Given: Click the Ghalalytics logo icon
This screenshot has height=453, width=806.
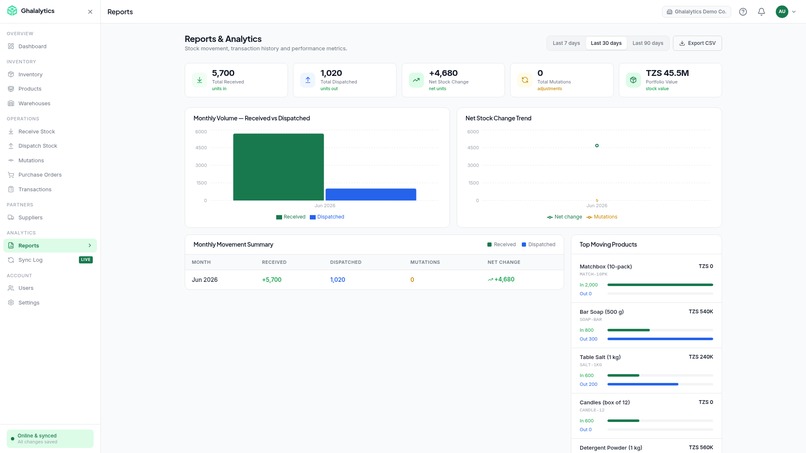Looking at the screenshot, I should [12, 11].
